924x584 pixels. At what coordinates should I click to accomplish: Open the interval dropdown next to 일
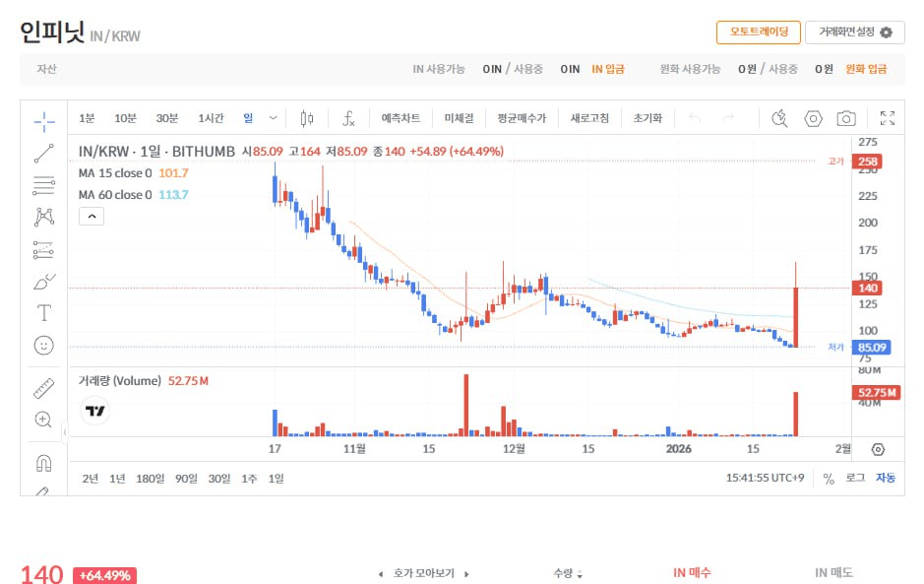[273, 117]
